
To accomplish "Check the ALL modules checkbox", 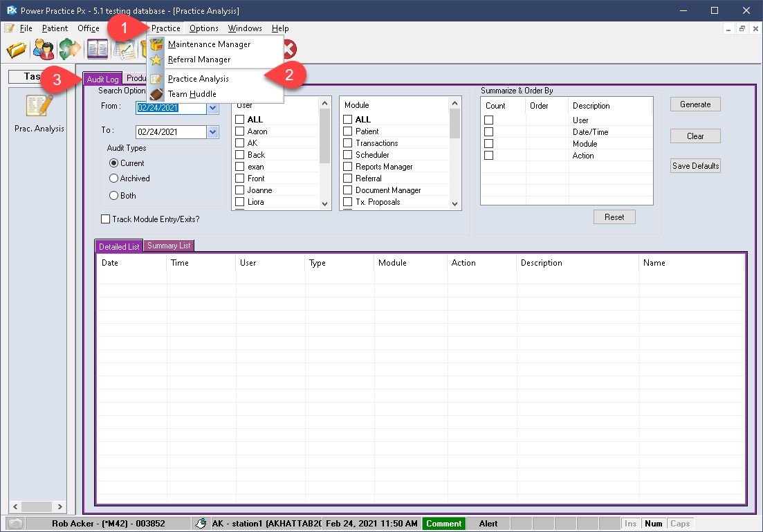I will click(x=347, y=119).
